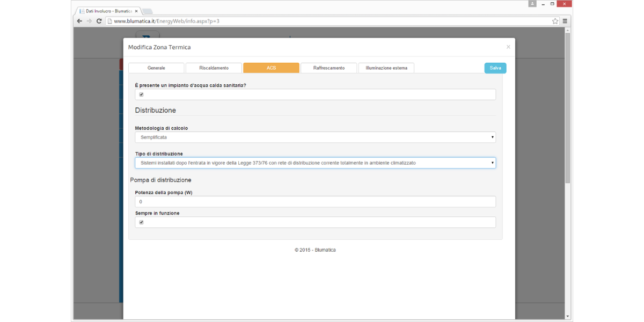Viewport: 644px width, 322px height.
Task: Open the Chrome hamburger menu
Action: (x=565, y=21)
